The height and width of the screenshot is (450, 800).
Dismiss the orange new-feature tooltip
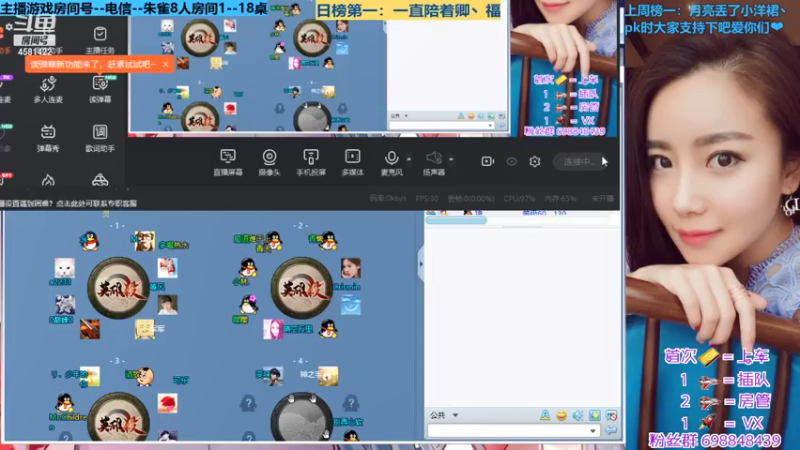click(x=165, y=64)
